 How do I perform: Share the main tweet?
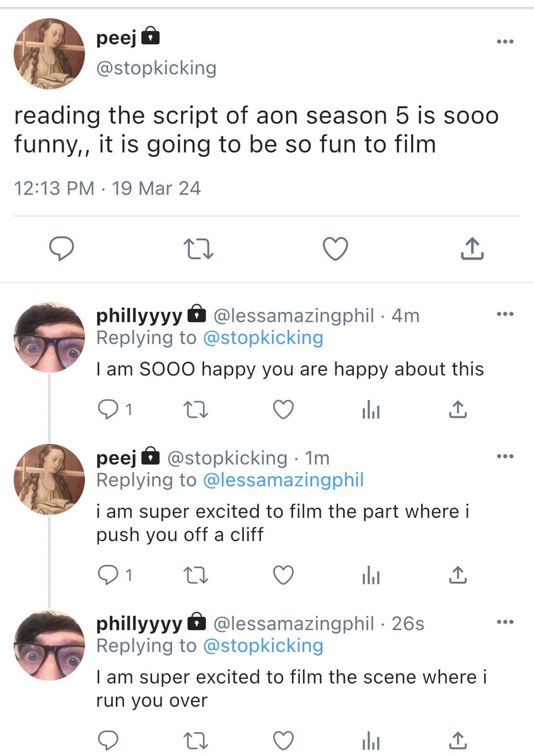(x=472, y=250)
